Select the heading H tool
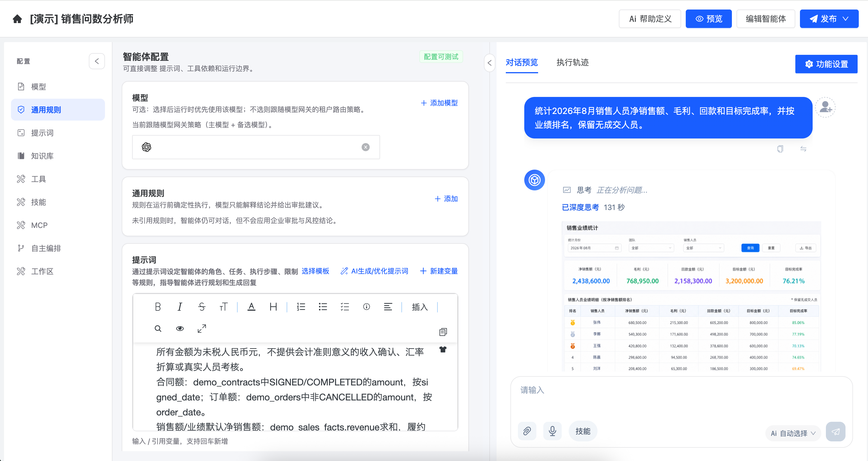 point(273,307)
